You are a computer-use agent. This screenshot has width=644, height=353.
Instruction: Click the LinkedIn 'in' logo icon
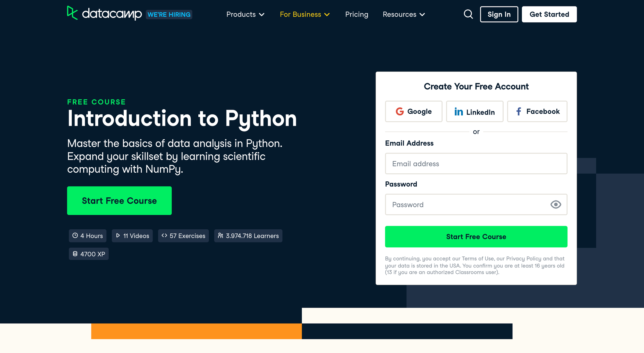point(459,112)
